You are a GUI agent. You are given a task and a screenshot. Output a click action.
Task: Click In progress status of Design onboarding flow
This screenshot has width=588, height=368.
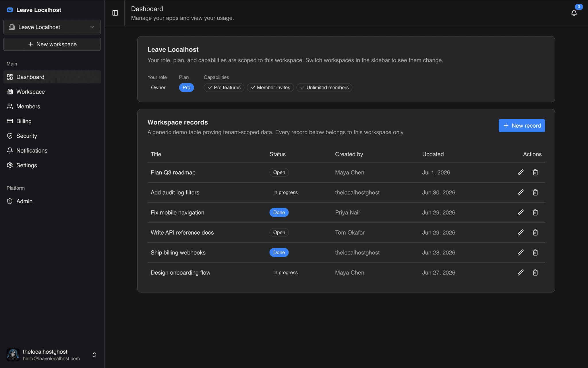(x=285, y=273)
